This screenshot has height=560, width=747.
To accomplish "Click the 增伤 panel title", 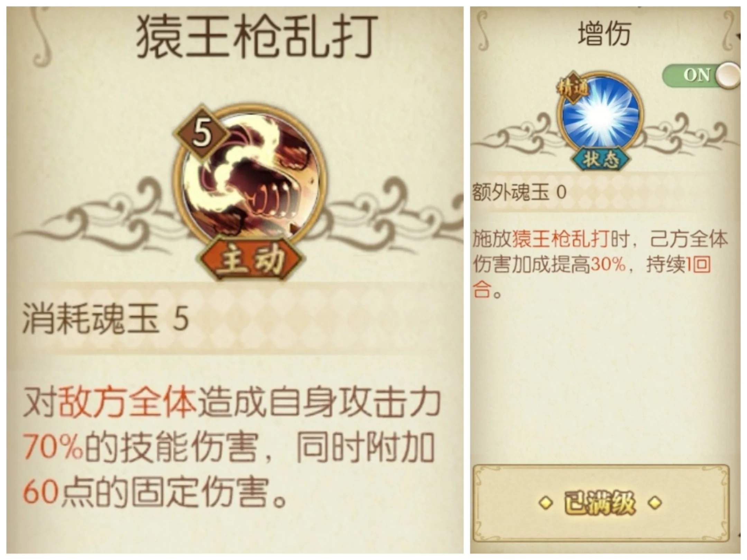I will pyautogui.click(x=604, y=34).
